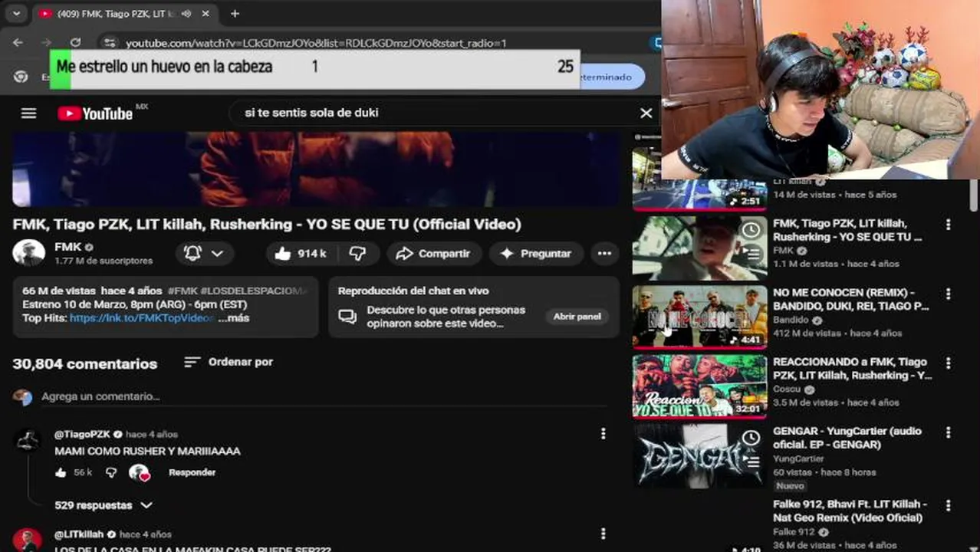Open the notification bell dropdown for FMK
This screenshot has height=552, width=980.
(205, 253)
